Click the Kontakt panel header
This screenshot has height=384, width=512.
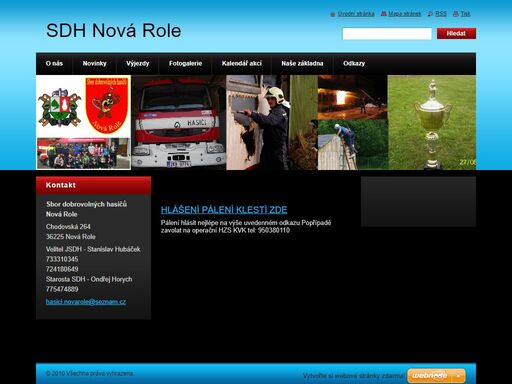coord(93,185)
